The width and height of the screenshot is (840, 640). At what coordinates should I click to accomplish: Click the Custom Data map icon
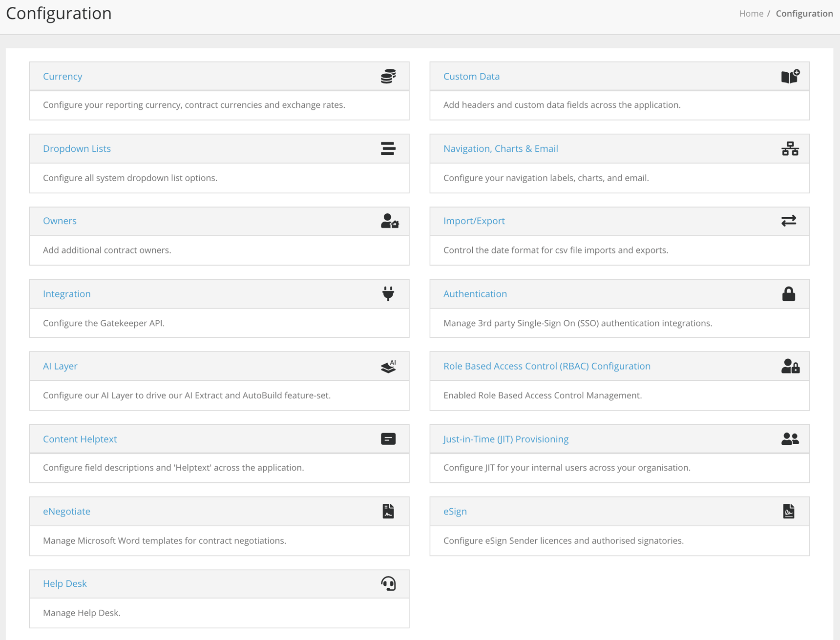click(790, 76)
